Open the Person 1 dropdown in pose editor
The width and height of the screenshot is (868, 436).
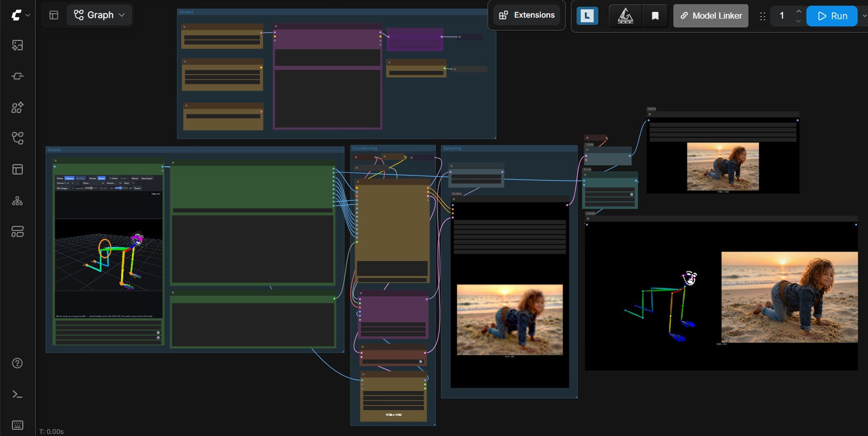[x=63, y=183]
